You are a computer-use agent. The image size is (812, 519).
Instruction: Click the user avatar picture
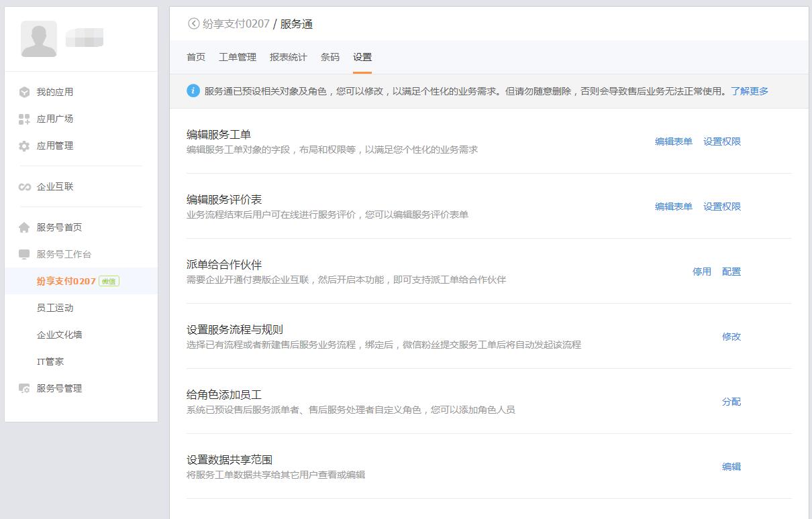pos(39,39)
